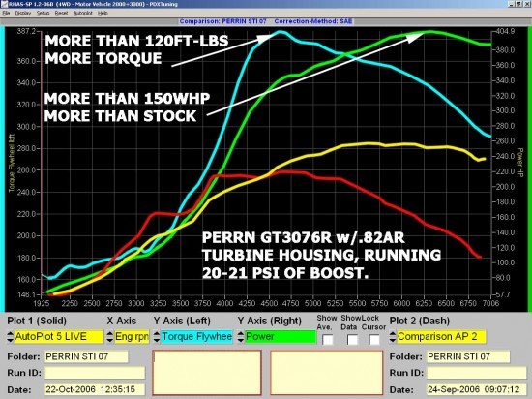Enable the Lock Cursor checkbox

pyautogui.click(x=374, y=339)
